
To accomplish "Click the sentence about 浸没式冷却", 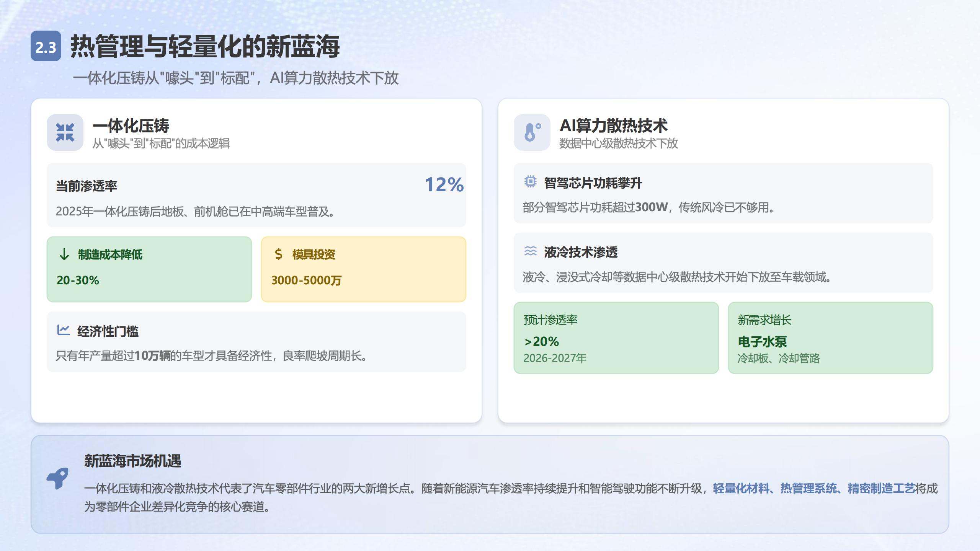I will [x=677, y=277].
